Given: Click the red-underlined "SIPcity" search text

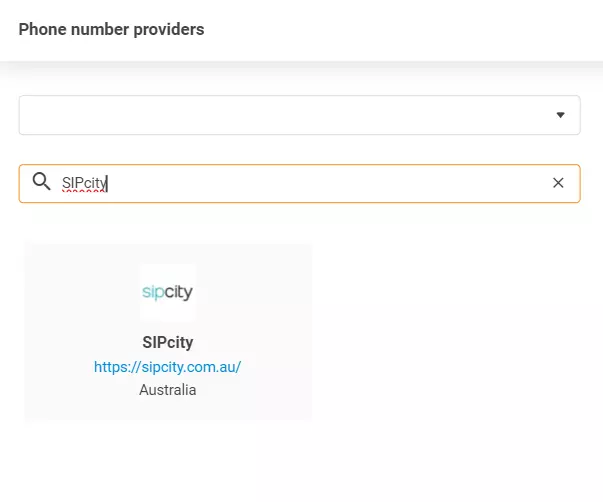Looking at the screenshot, I should (x=83, y=183).
